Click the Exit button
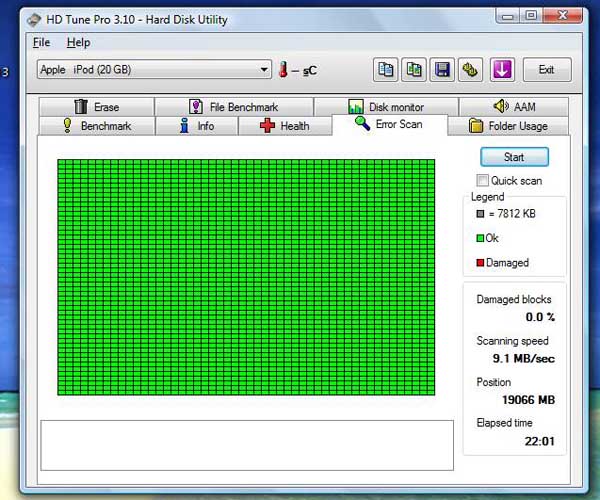Image resolution: width=600 pixels, height=500 pixels. 546,70
